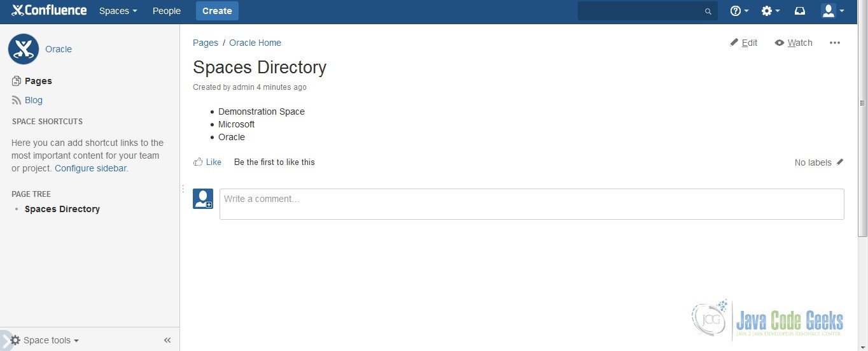Viewport: 868px width, 351px height.
Task: Click the Demonstration Space list item
Action: pyautogui.click(x=262, y=111)
